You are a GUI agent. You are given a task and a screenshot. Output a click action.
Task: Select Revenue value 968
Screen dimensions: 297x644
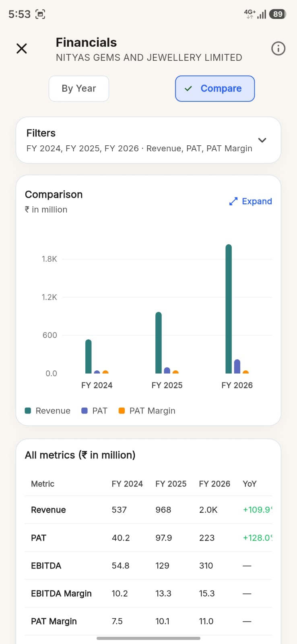(x=163, y=510)
